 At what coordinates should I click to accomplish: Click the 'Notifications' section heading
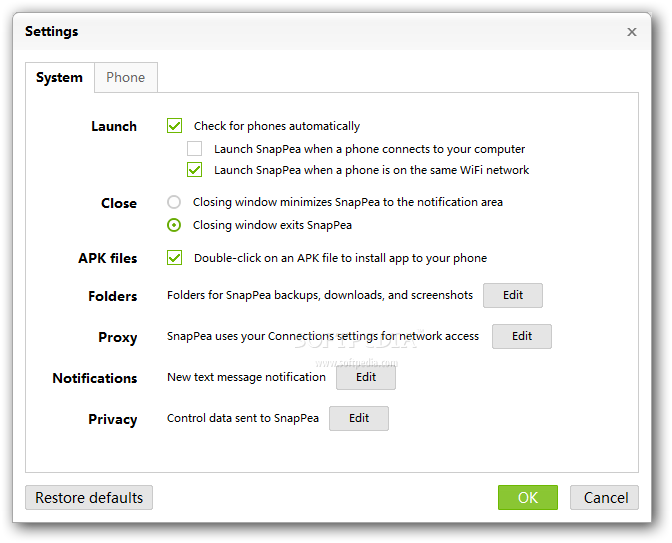click(95, 378)
